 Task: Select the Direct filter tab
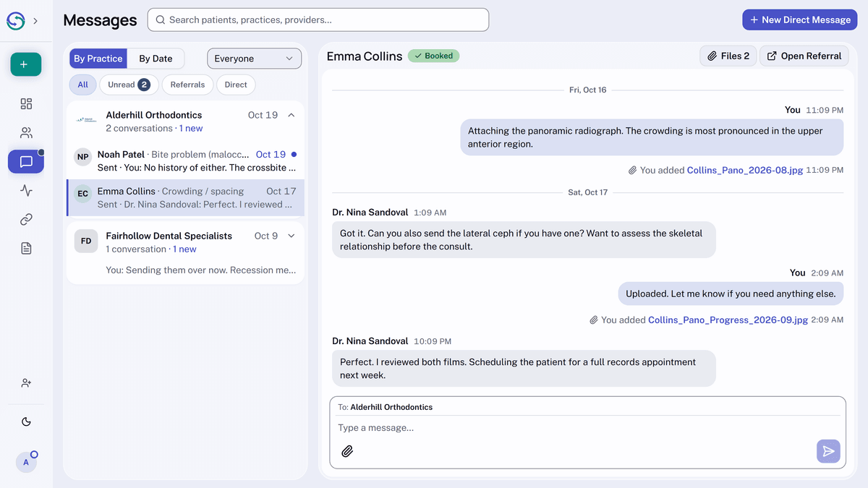236,85
